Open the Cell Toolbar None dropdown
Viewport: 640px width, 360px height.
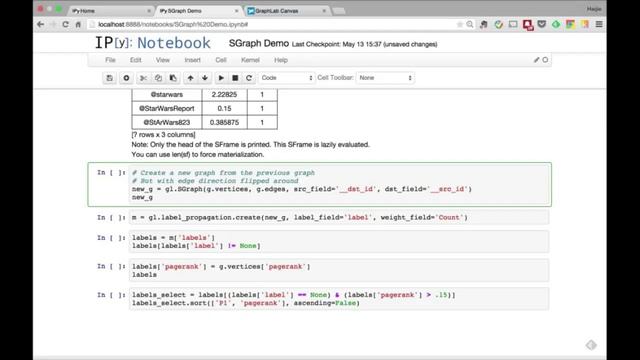(x=385, y=78)
